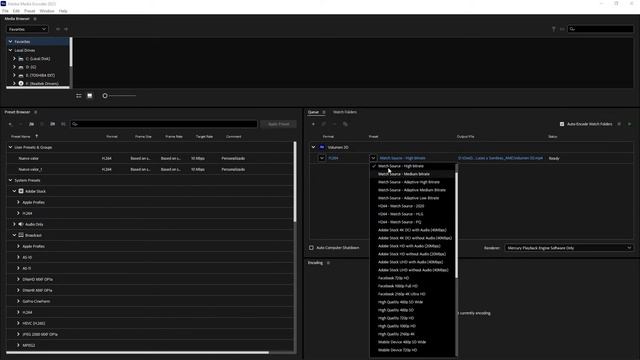Click the Export Presets icon
640x360 pixels.
(x=63, y=124)
